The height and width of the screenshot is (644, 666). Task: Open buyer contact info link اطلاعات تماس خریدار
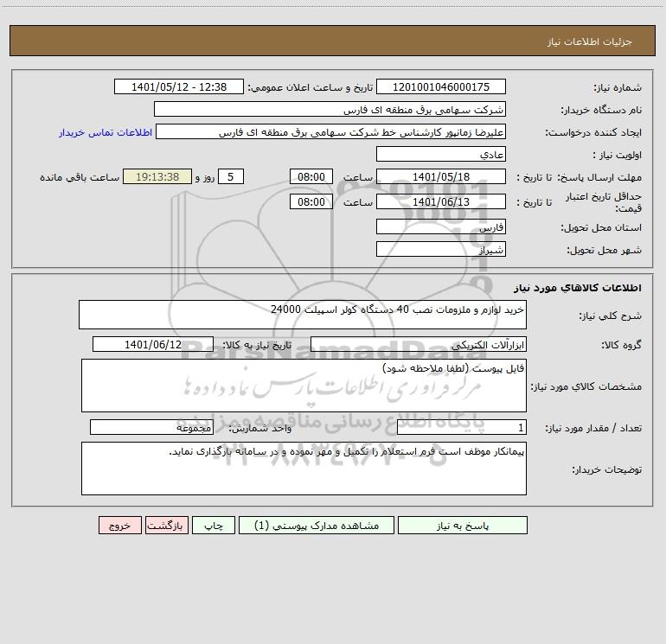click(x=106, y=132)
